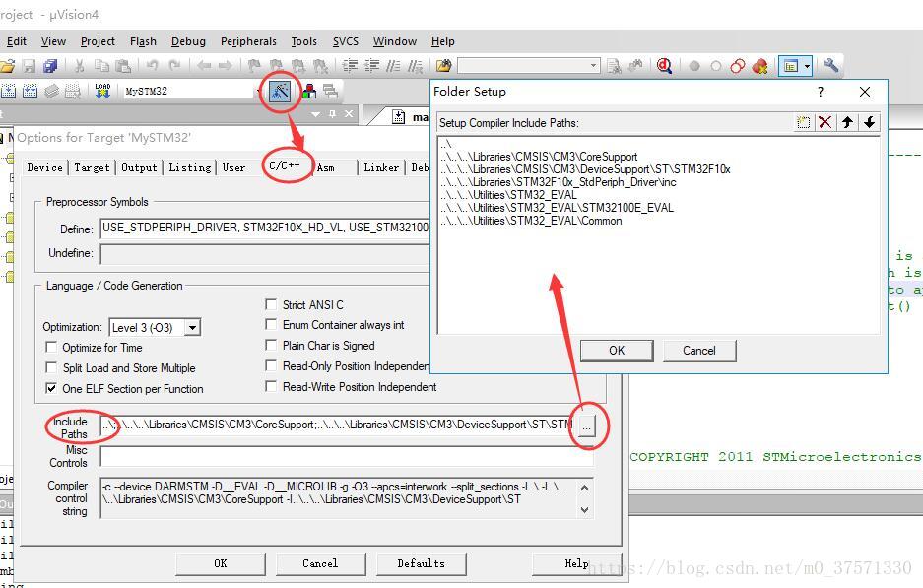Enable Enum Container always int

(271, 324)
